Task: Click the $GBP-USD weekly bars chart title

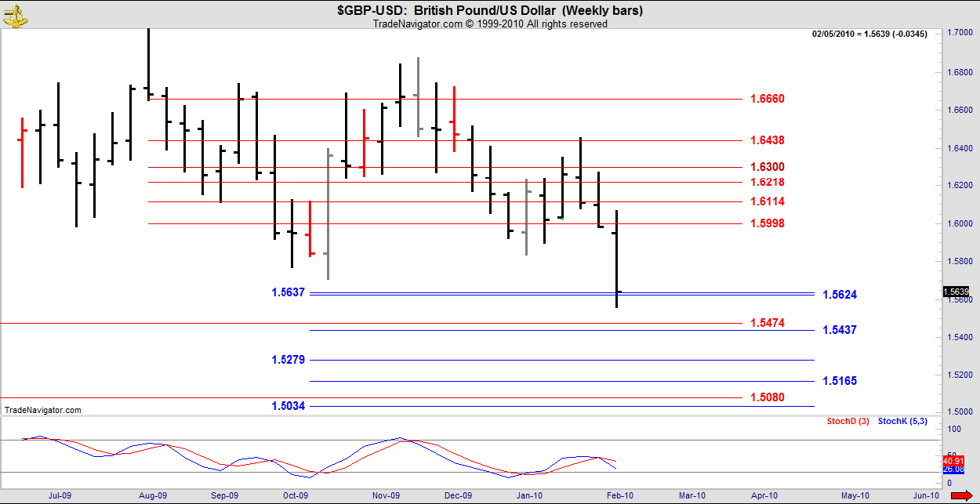Action: coord(489,10)
